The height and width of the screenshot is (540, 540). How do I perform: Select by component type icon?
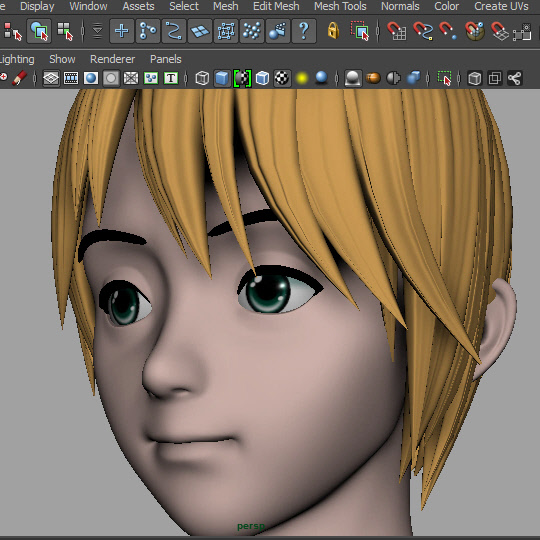(65, 31)
